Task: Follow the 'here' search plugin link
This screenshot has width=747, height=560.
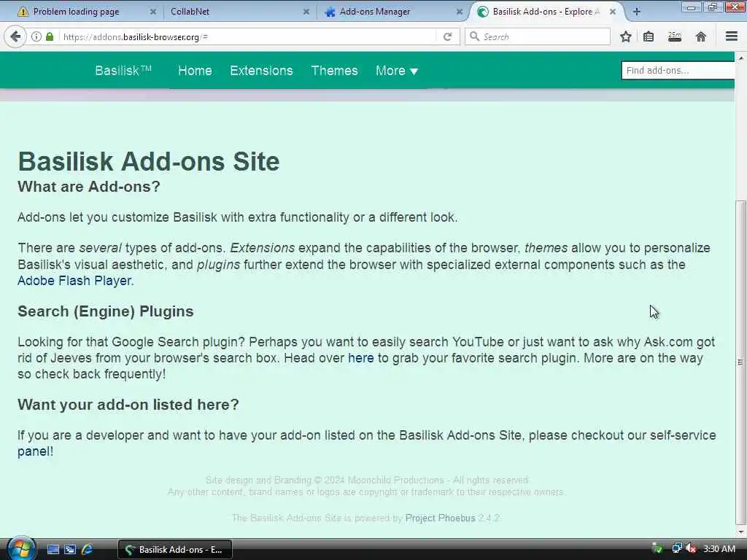Action: tap(360, 358)
